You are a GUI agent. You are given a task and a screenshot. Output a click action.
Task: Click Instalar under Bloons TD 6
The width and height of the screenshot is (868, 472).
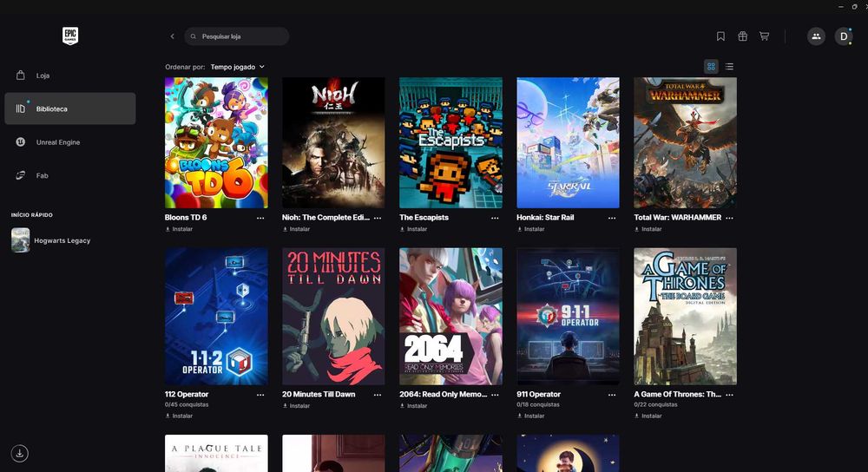(179, 229)
